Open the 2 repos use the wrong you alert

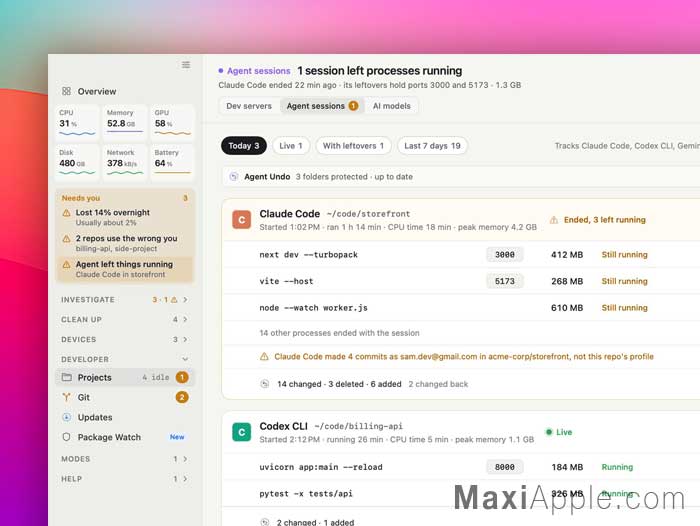click(125, 243)
